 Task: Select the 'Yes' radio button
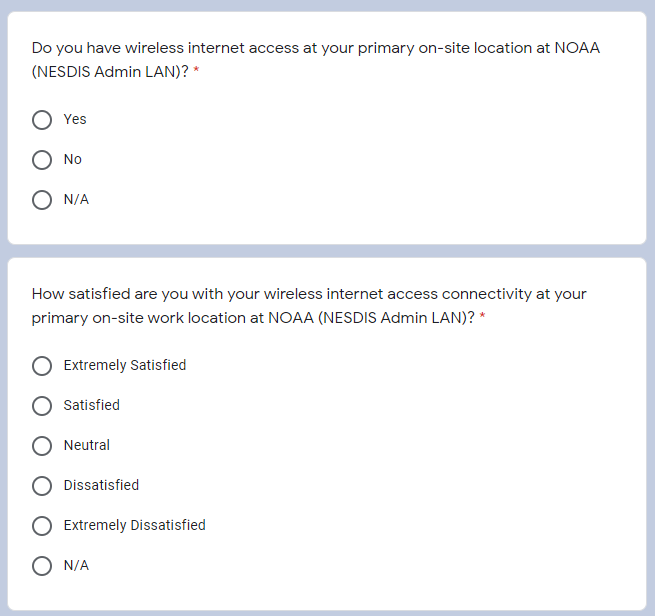click(x=42, y=120)
